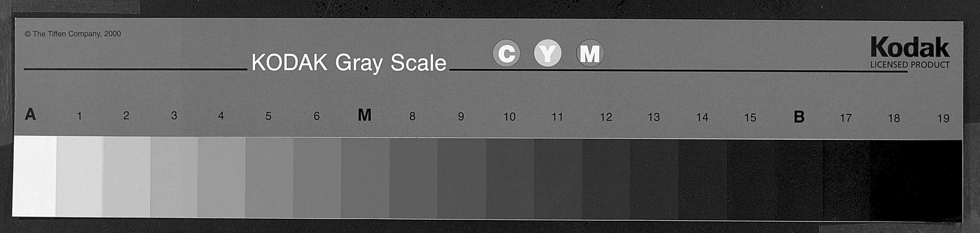Viewport: 980px width, 233px height.
Task: Click the bold letter B label
Action: click(799, 116)
